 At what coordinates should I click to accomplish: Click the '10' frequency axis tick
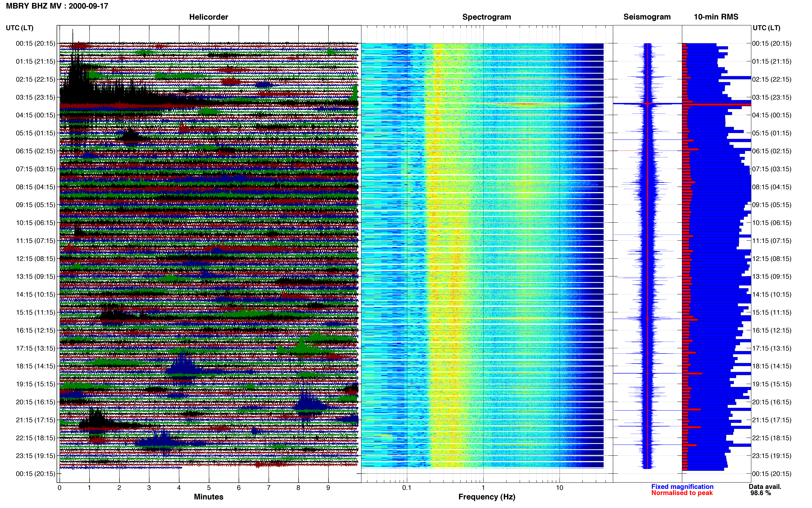point(559,488)
